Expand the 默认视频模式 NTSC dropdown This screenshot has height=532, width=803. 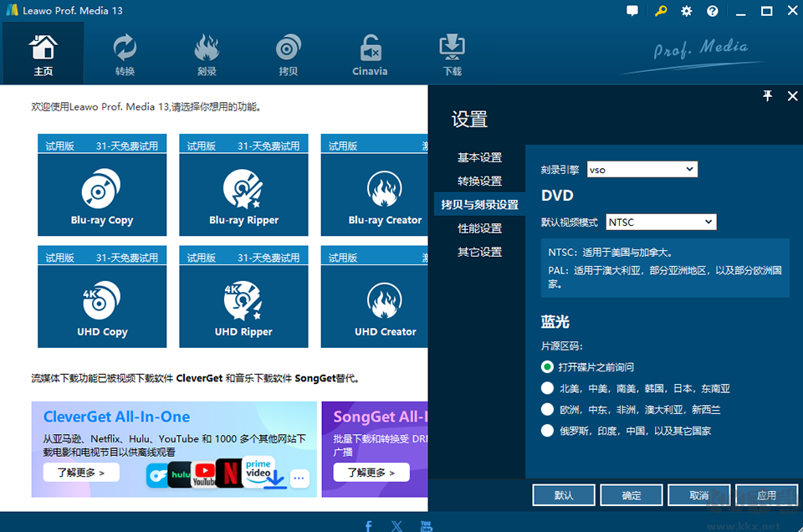[661, 223]
